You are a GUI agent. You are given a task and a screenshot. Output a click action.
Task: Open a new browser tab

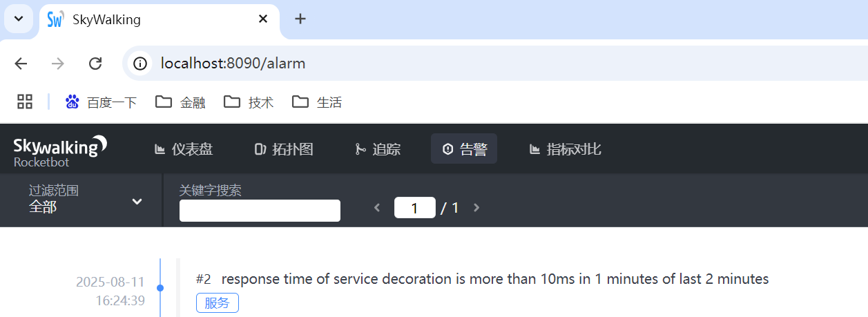pos(300,19)
